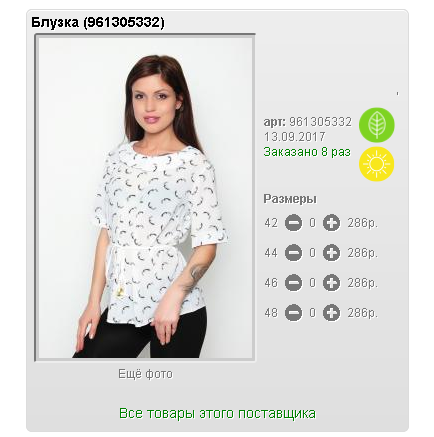Open the blouse product photo
434x437 pixels.
pos(145,197)
